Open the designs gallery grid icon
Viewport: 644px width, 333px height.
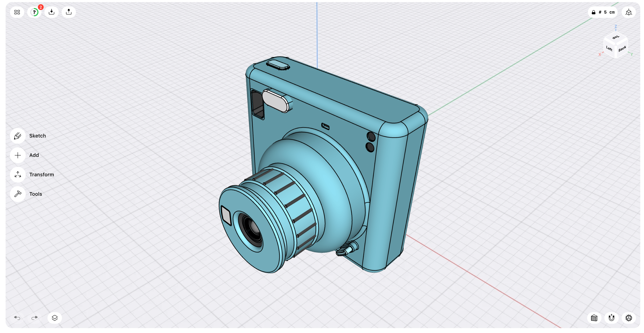tap(17, 12)
